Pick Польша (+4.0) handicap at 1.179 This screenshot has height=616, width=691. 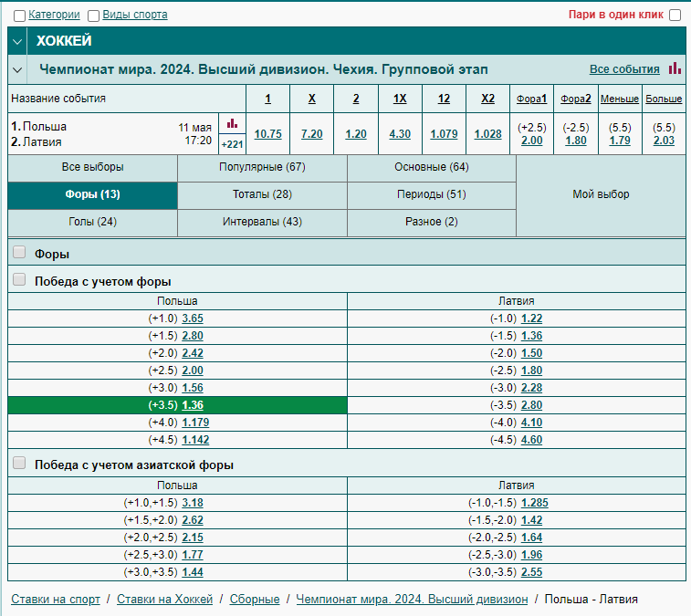pos(195,423)
